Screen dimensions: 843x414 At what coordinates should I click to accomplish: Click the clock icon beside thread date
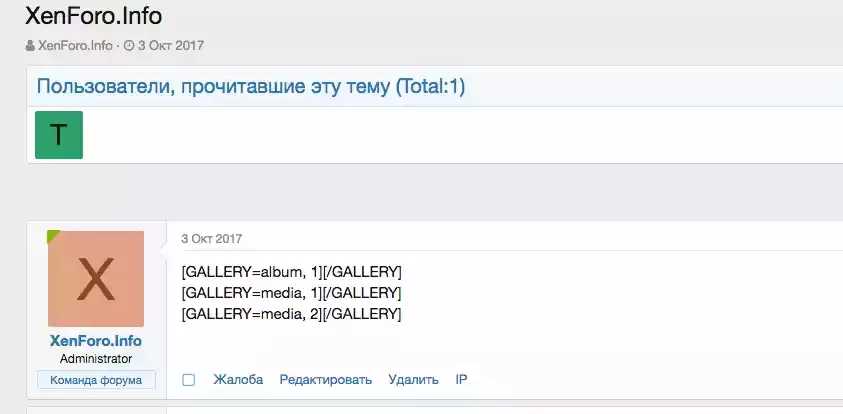click(128, 46)
